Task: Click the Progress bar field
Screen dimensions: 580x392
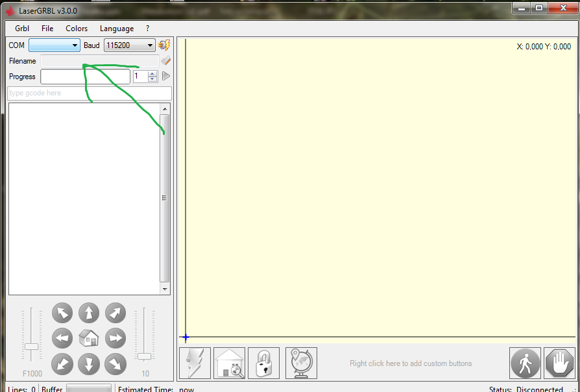Action: 86,77
